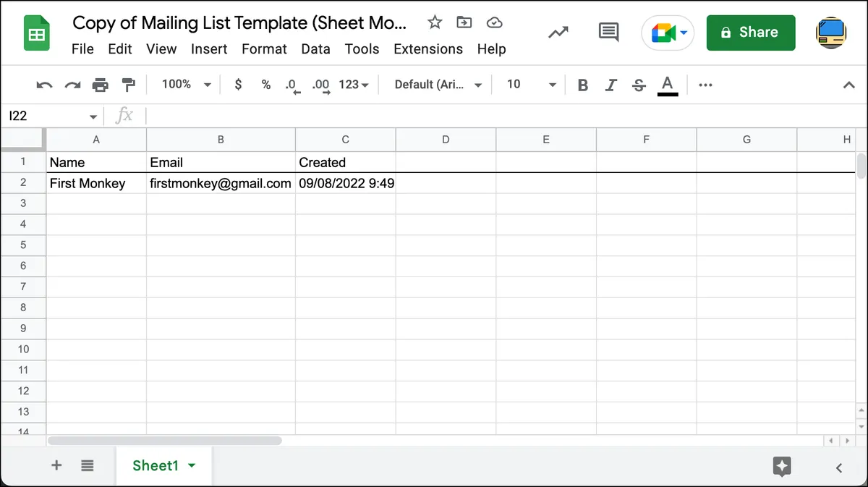The height and width of the screenshot is (487, 868).
Task: Select the cell containing "Name"
Action: coord(96,162)
